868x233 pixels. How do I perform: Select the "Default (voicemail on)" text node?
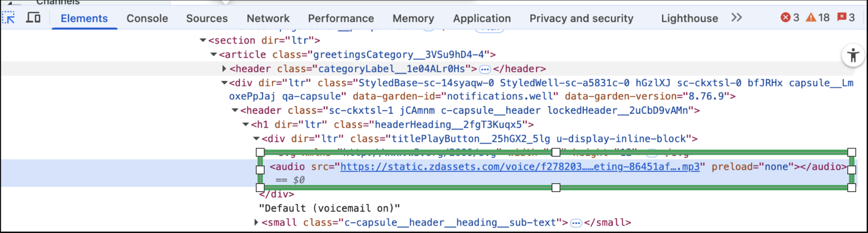point(329,208)
